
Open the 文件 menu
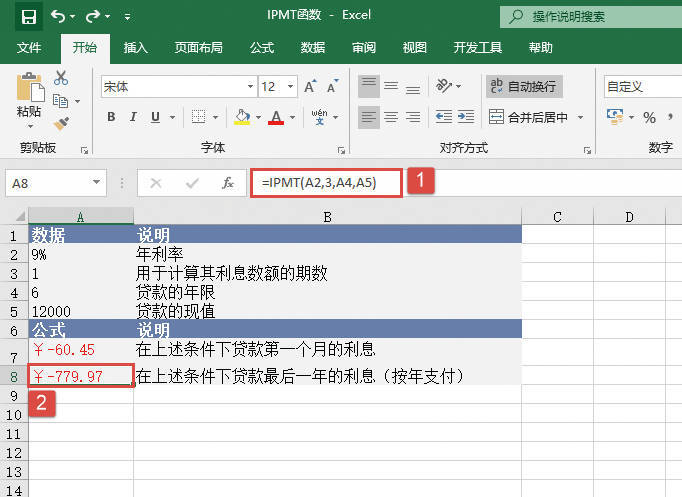tap(29, 47)
